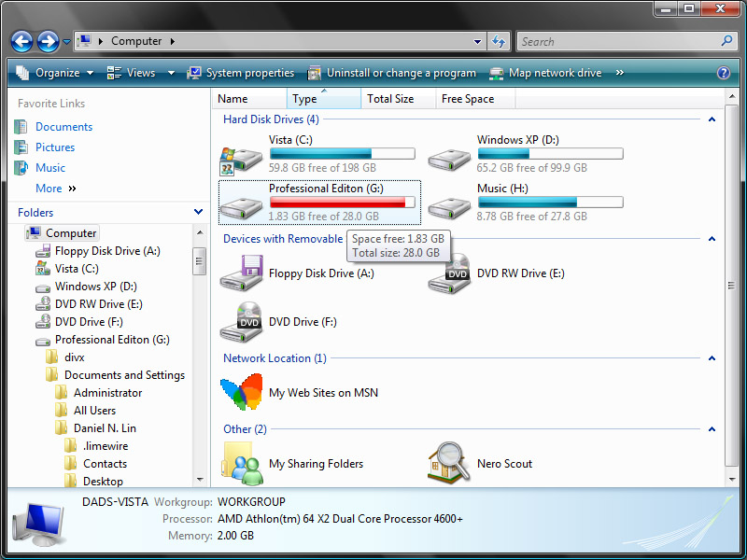This screenshot has width=747, height=560.
Task: Click the Music favorite link icon
Action: pyautogui.click(x=21, y=168)
